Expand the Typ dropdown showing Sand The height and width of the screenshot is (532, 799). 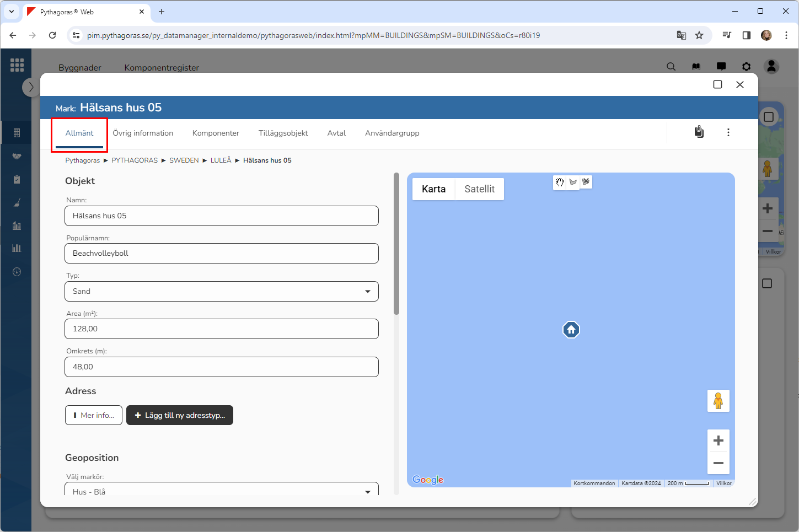point(222,292)
